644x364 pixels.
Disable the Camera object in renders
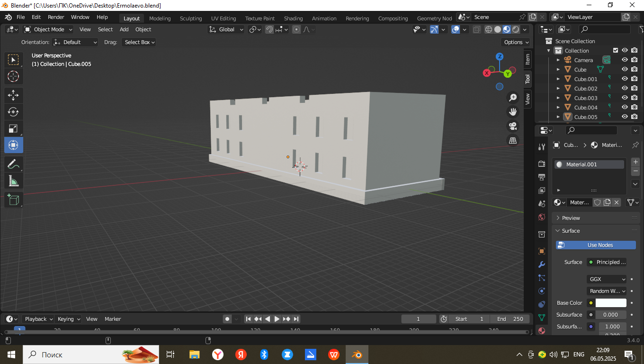point(635,60)
